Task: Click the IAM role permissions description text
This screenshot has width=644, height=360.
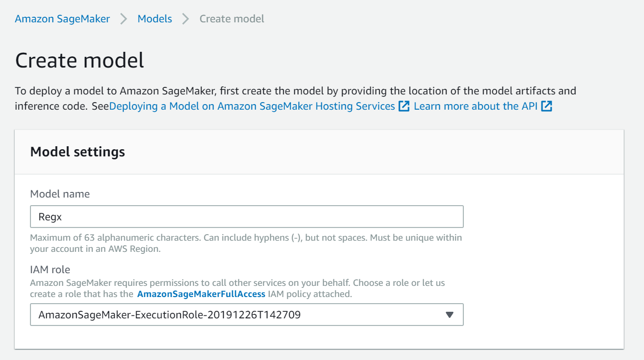Action: pos(238,288)
